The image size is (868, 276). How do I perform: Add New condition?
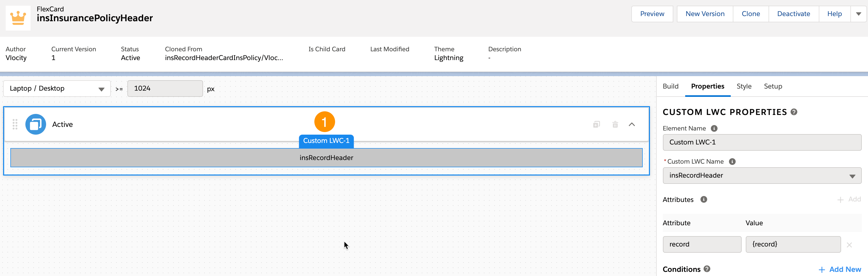840,269
